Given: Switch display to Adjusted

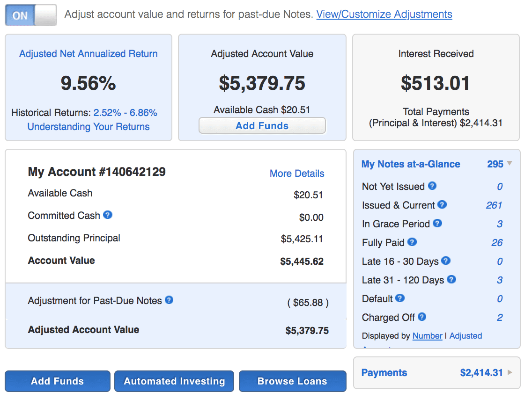Looking at the screenshot, I should click(465, 335).
